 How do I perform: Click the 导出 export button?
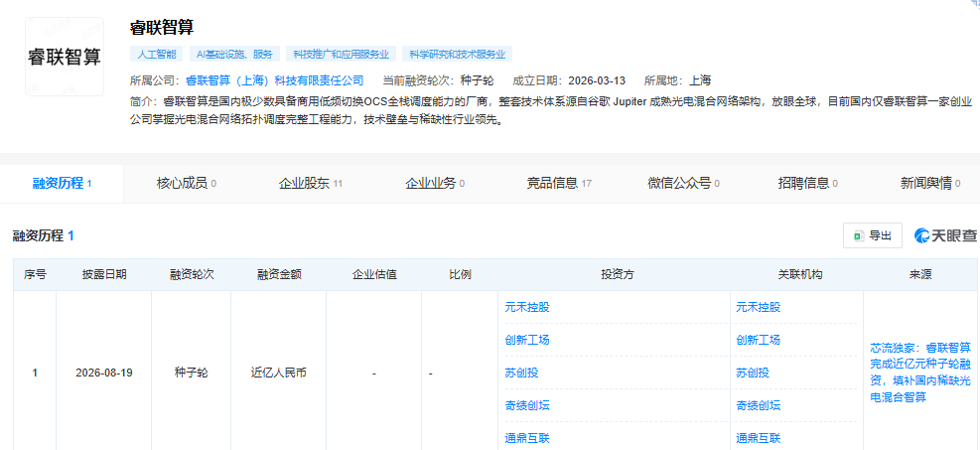coord(873,235)
